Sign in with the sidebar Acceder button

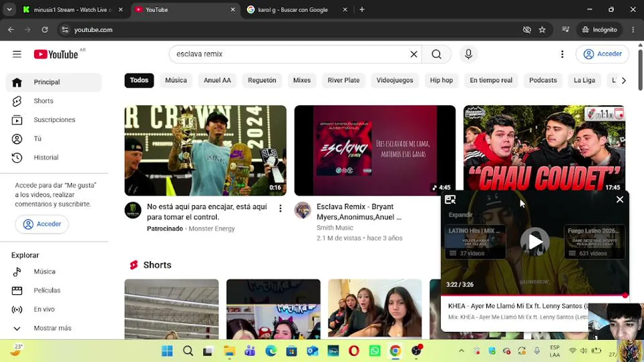(x=42, y=224)
